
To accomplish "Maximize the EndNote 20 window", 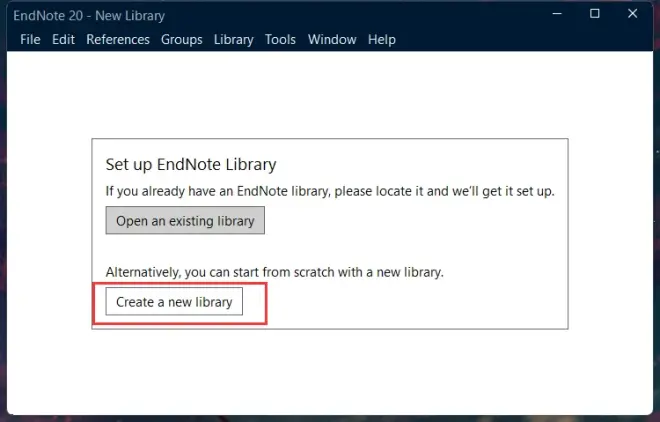I will tap(595, 14).
